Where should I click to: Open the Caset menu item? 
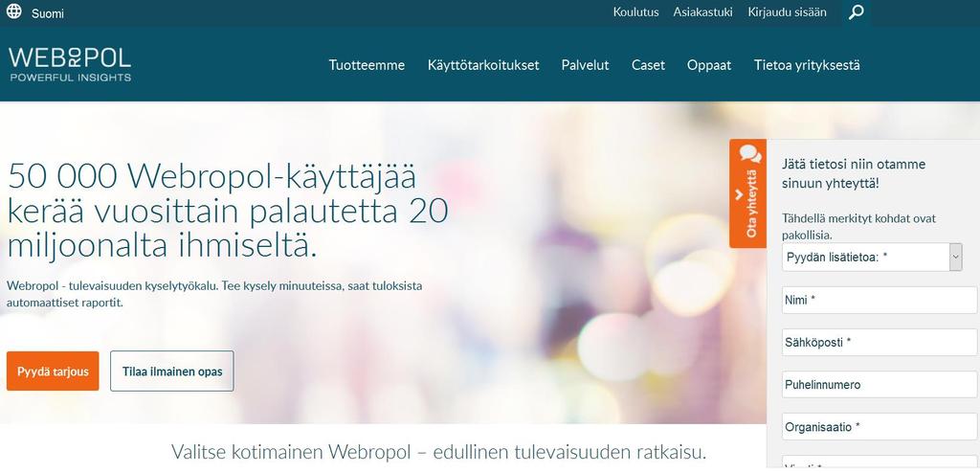tap(648, 65)
